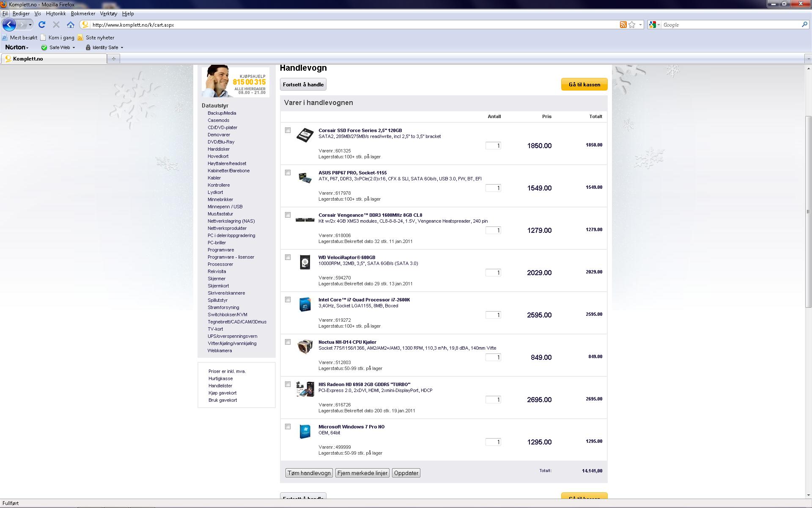Expand the Safe Web dropdown arrow
The image size is (812, 508).
(74, 47)
